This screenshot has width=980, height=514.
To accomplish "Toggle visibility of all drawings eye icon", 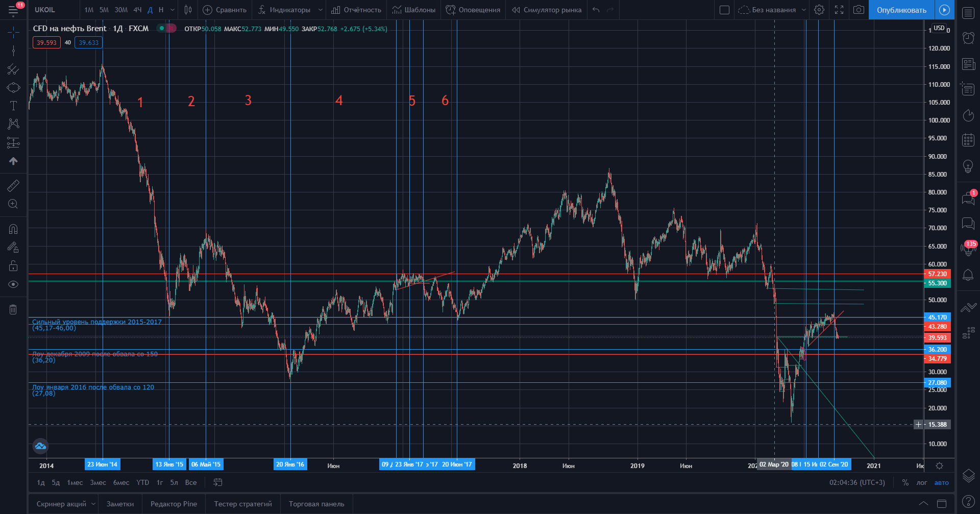I will [13, 284].
